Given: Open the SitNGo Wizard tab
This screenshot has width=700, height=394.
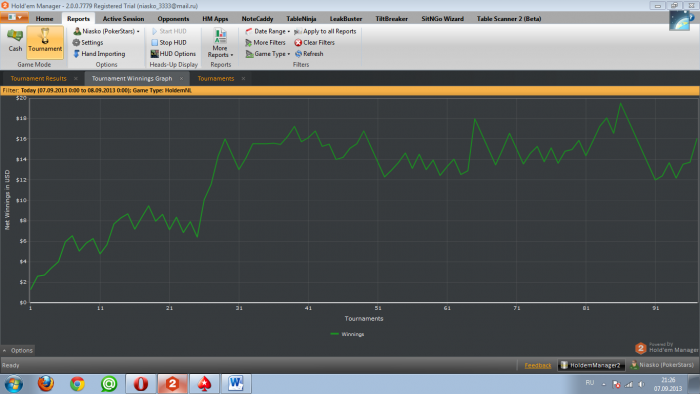Looking at the screenshot, I should pos(442,19).
